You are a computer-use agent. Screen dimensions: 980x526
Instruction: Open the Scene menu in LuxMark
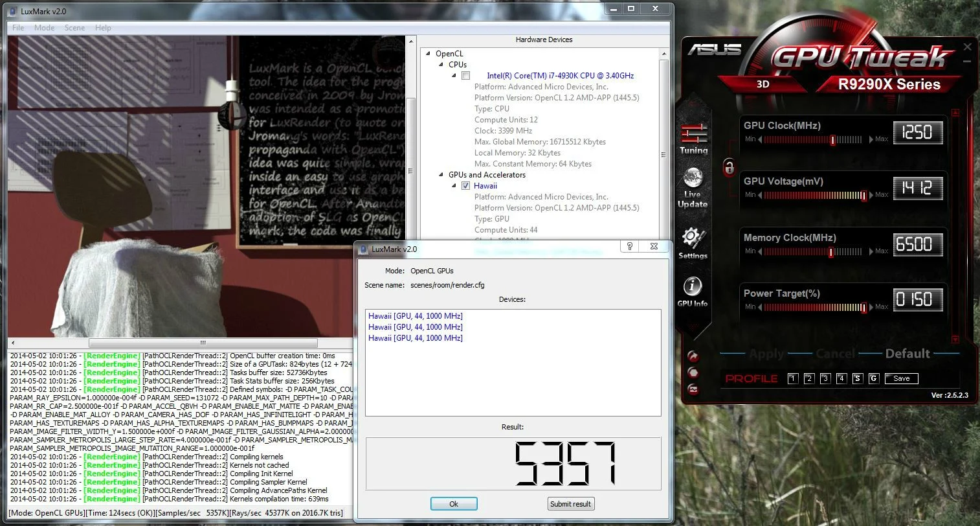pos(74,28)
